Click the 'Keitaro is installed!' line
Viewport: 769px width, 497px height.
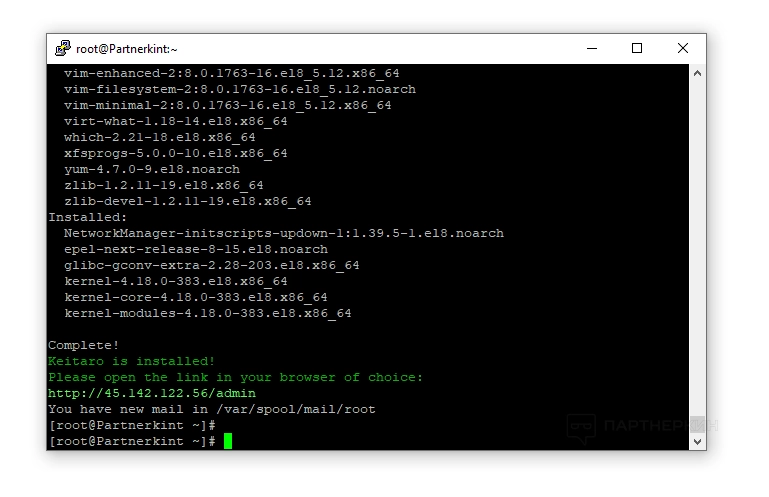coord(131,362)
